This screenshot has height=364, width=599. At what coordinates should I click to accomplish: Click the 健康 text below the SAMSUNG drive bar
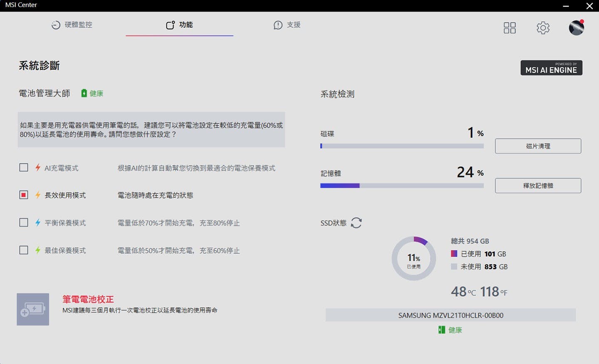pos(455,330)
